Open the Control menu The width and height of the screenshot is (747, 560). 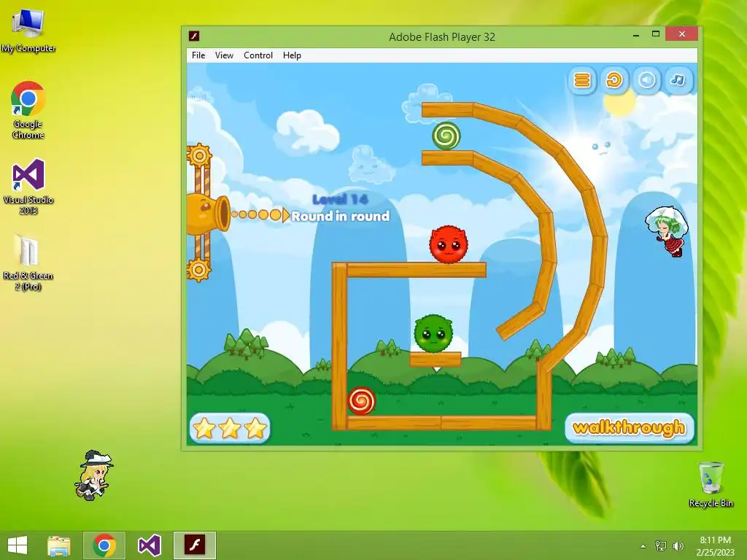258,55
